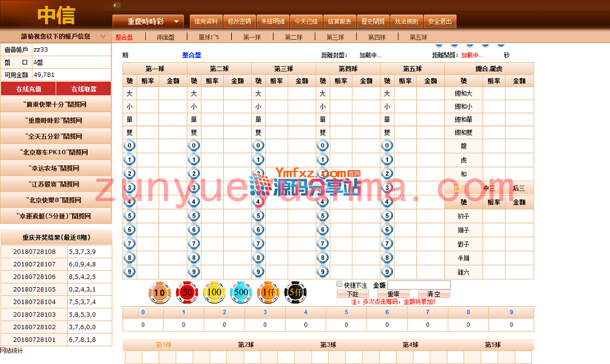Switch to the 兩面盤 tab
Image resolution: width=610 pixels, height=364 pixels.
coord(166,37)
